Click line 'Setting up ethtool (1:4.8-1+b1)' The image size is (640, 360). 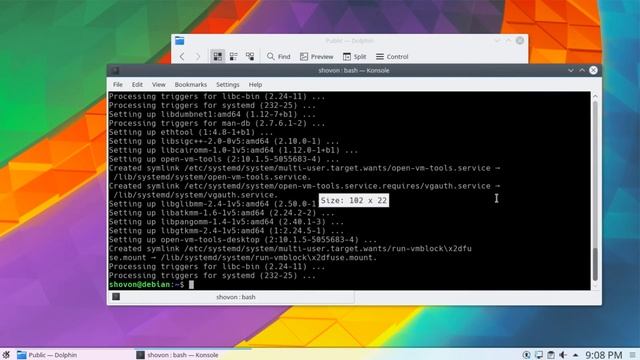coord(191,132)
